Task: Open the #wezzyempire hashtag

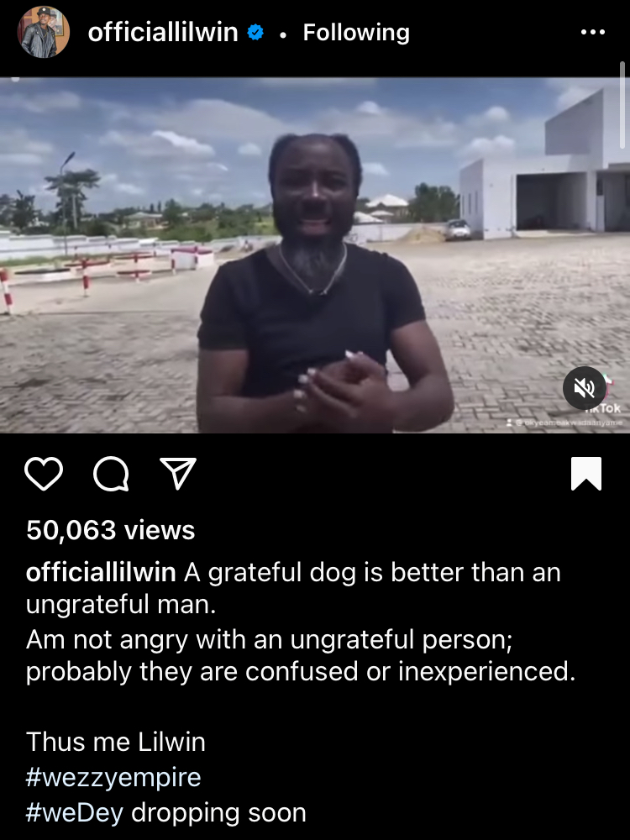Action: click(113, 777)
